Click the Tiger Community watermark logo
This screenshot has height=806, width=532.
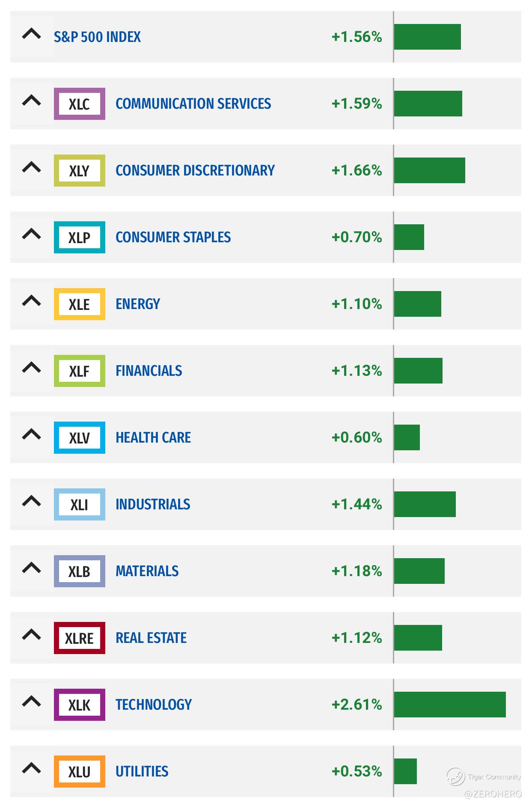click(455, 776)
